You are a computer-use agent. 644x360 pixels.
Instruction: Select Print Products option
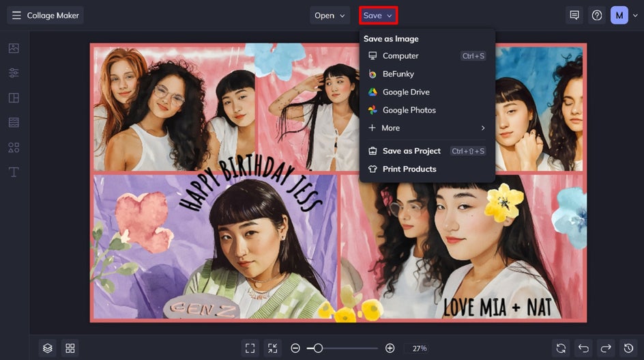[427, 169]
